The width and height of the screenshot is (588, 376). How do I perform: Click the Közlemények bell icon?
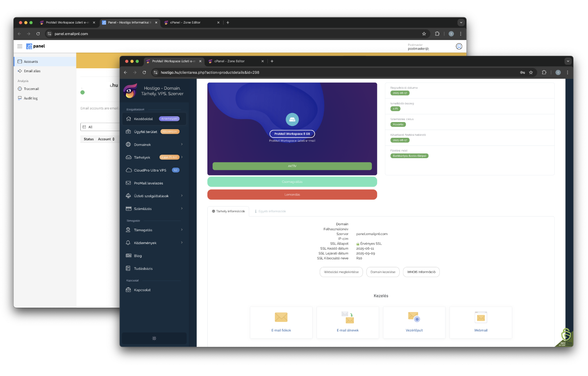pyautogui.click(x=128, y=243)
